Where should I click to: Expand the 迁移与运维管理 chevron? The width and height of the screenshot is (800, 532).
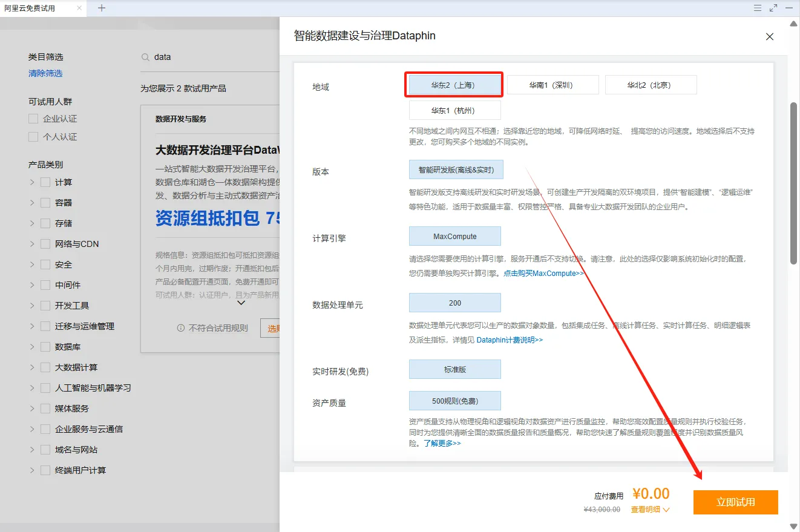pos(32,326)
